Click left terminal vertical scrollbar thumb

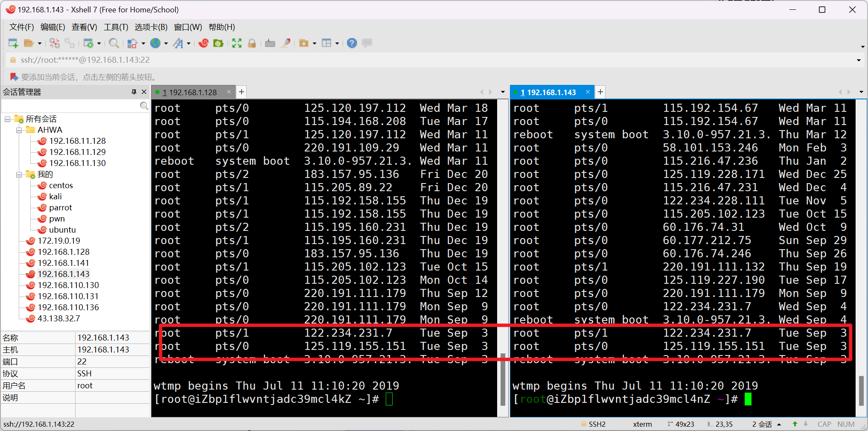tap(503, 380)
